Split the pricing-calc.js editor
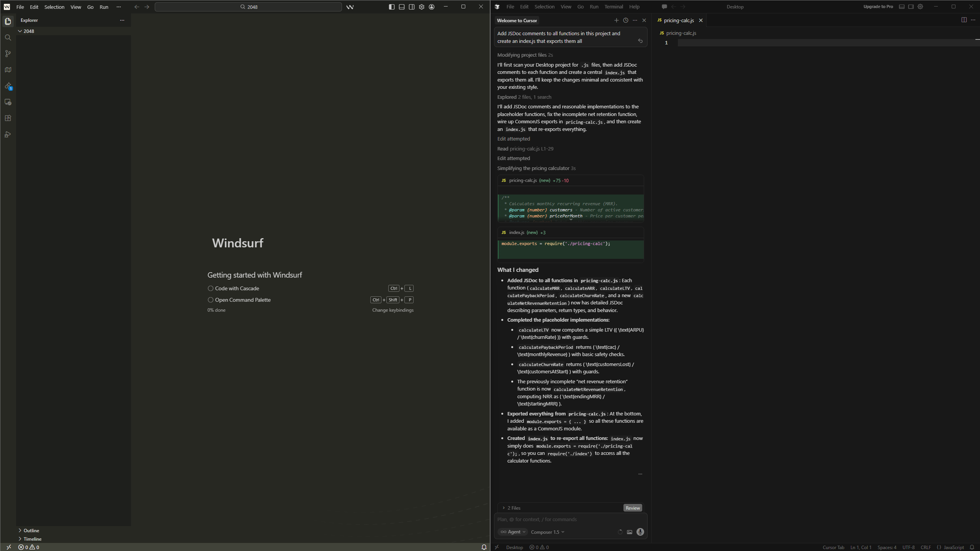The width and height of the screenshot is (980, 551). [964, 20]
